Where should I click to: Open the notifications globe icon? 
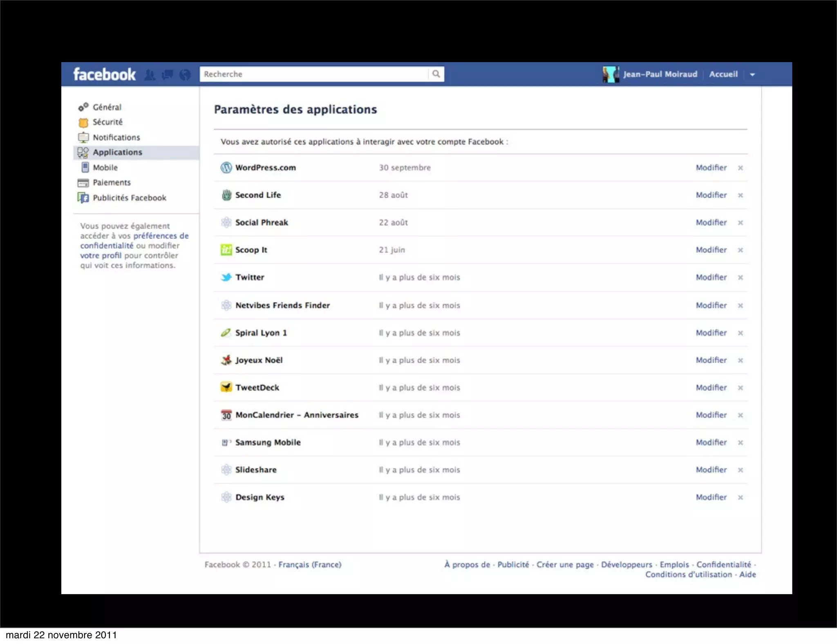[x=185, y=75]
